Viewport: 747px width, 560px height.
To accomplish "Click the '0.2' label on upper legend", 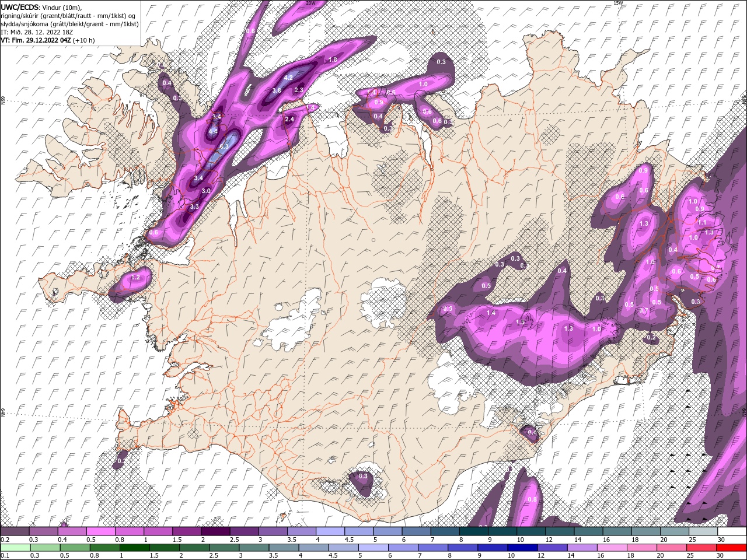I will point(5,540).
